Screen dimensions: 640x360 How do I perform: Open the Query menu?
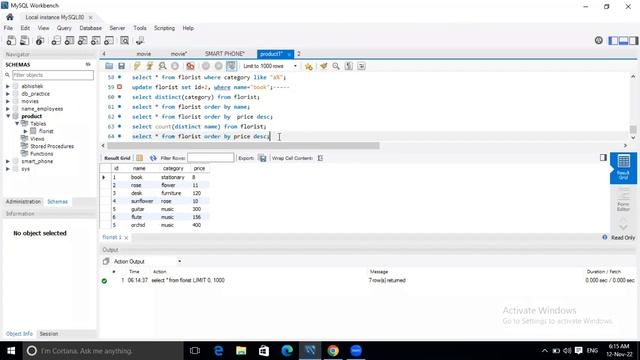64,28
